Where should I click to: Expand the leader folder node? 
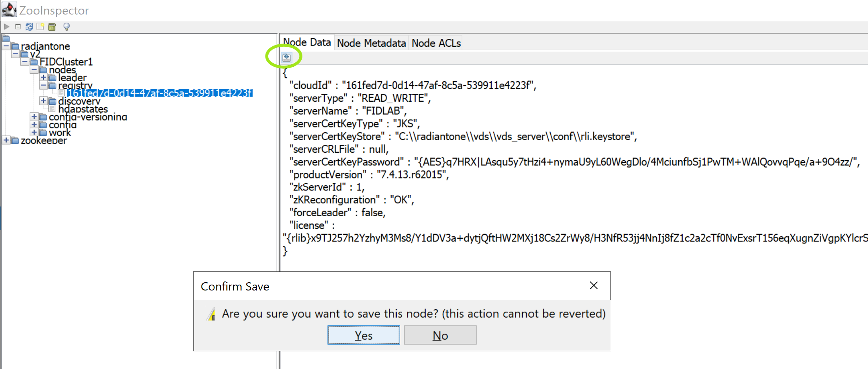click(44, 77)
